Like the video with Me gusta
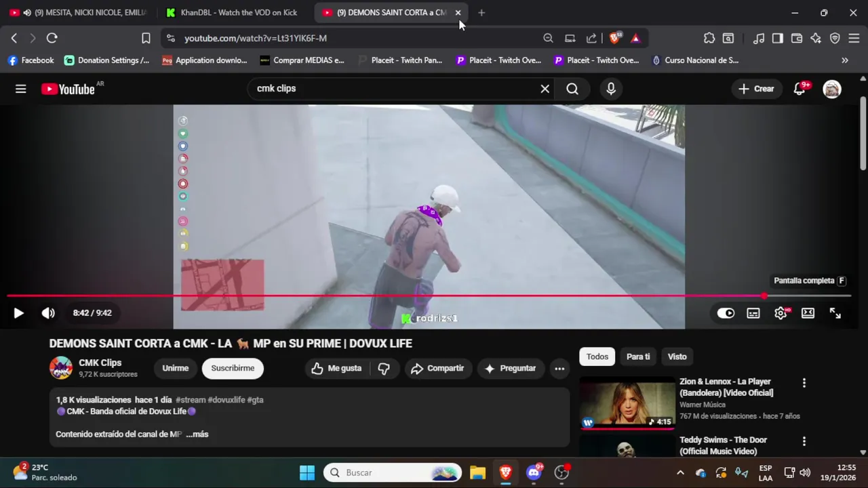The width and height of the screenshot is (868, 488). click(x=336, y=369)
